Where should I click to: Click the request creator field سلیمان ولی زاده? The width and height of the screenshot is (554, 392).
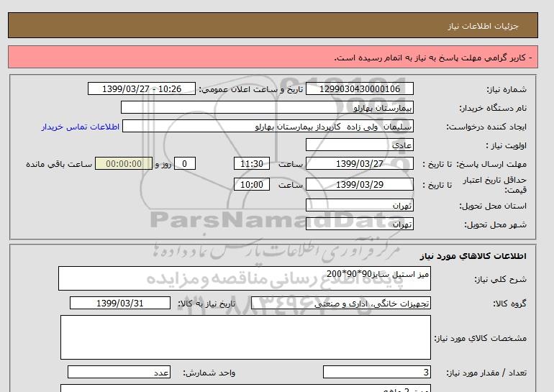(x=268, y=126)
